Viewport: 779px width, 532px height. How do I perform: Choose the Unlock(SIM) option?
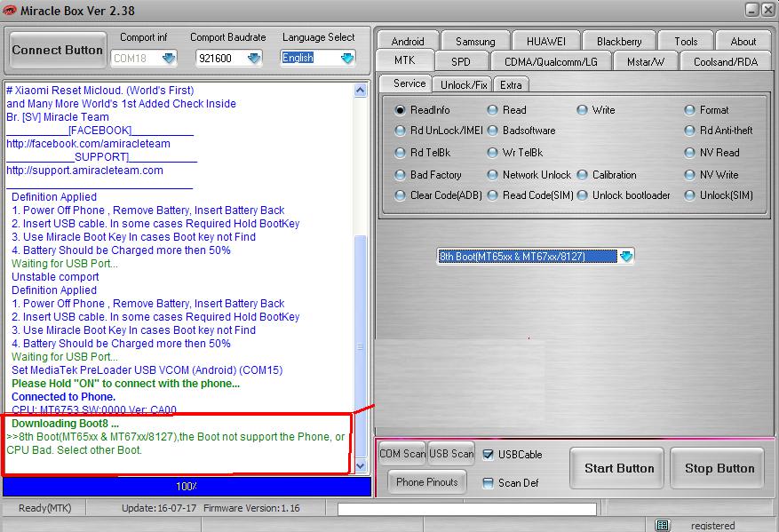point(689,195)
